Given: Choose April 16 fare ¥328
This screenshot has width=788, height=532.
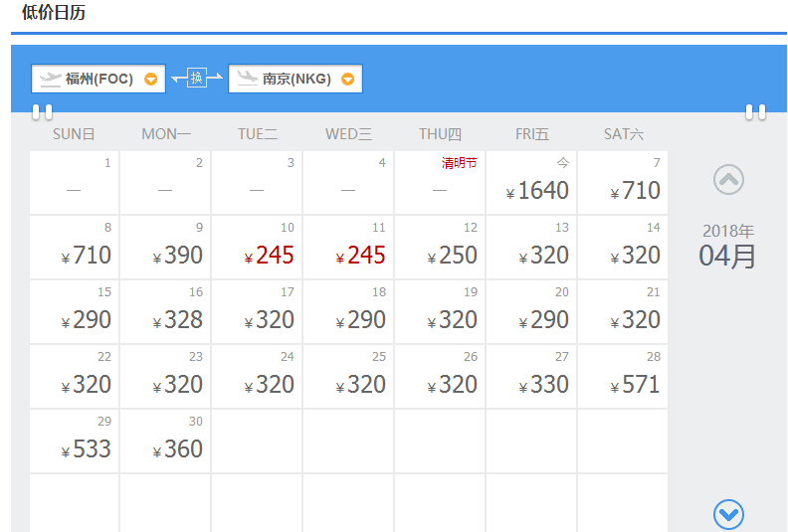Looking at the screenshot, I should pos(165,312).
